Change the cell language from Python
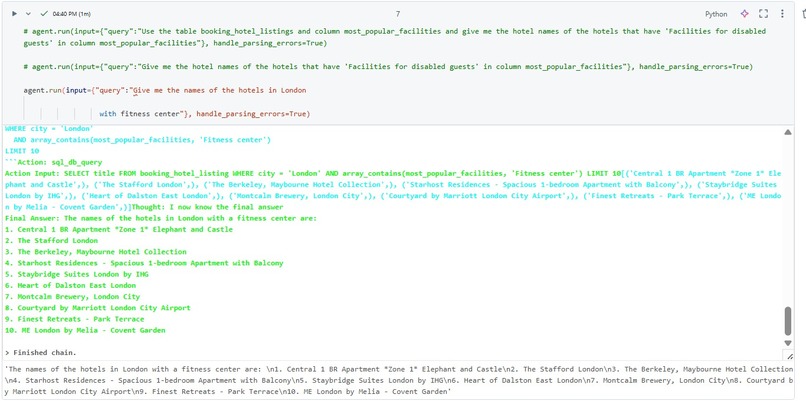Viewport: 806px width, 401px height. (716, 14)
